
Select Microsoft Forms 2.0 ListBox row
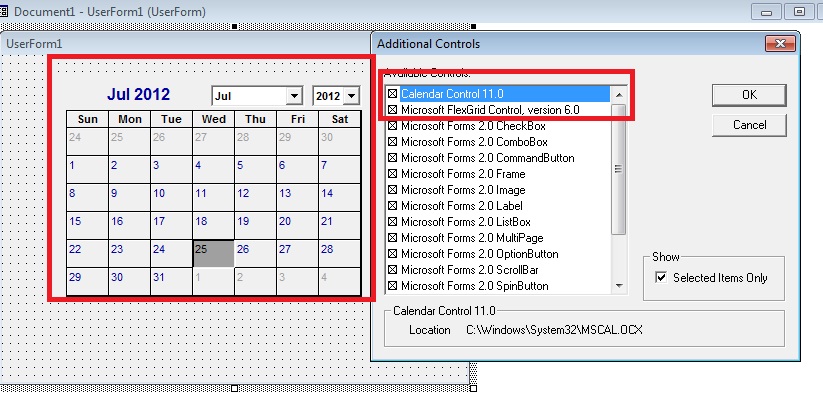tap(499, 222)
